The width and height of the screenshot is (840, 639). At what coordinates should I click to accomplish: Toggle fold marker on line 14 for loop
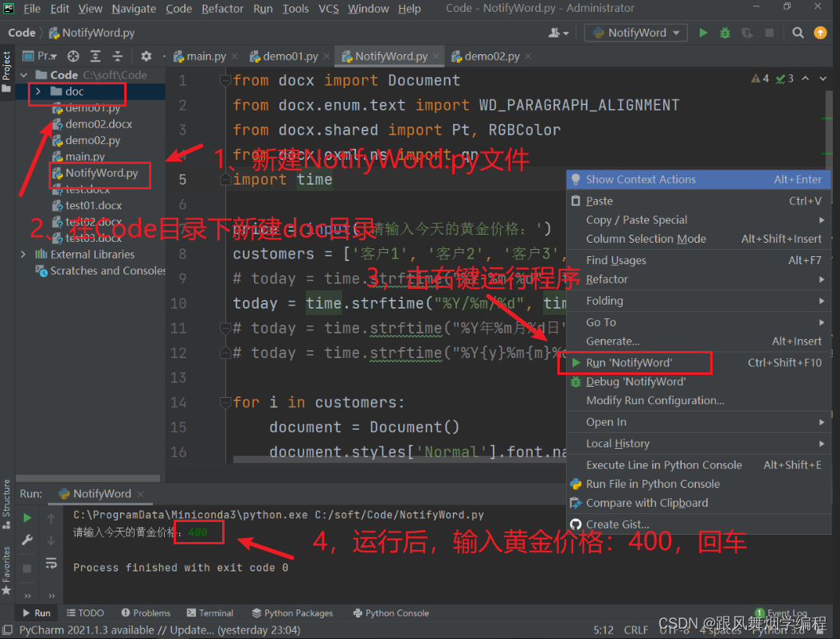pyautogui.click(x=225, y=402)
